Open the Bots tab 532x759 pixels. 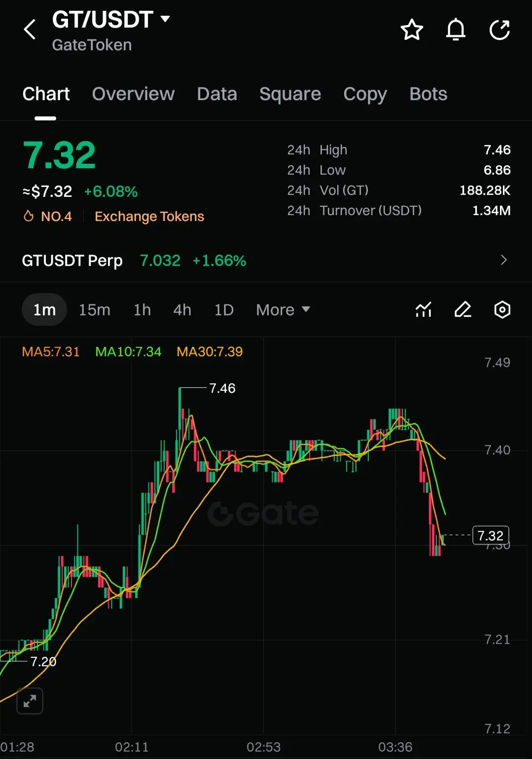pos(428,94)
